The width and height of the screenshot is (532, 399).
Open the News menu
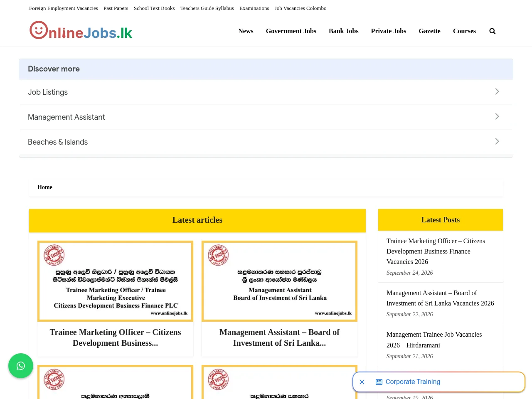coord(246,31)
